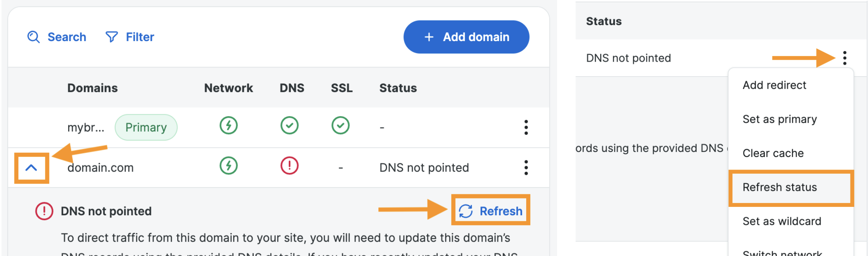
Task: Select the green Network lightning icon for mybr...
Action: (228, 125)
